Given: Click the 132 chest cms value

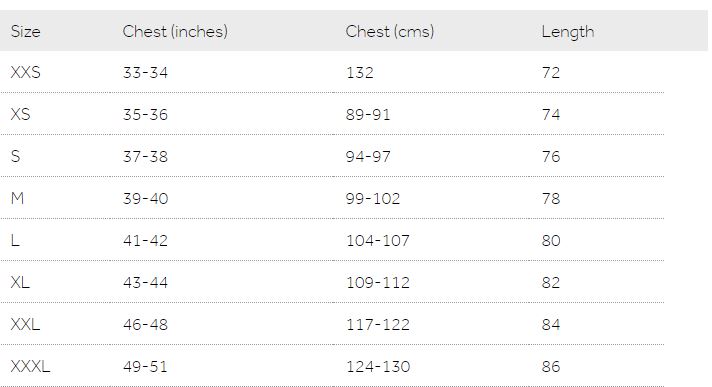Looking at the screenshot, I should 360,73.
